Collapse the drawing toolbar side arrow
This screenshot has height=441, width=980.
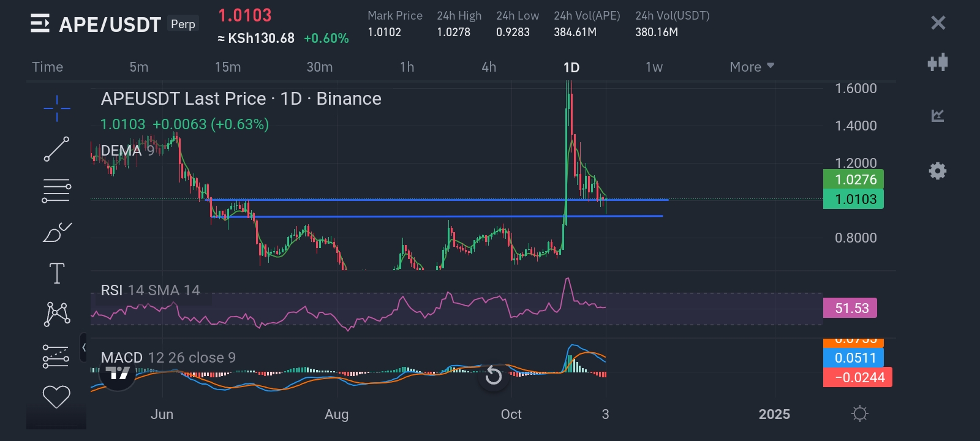(x=84, y=348)
